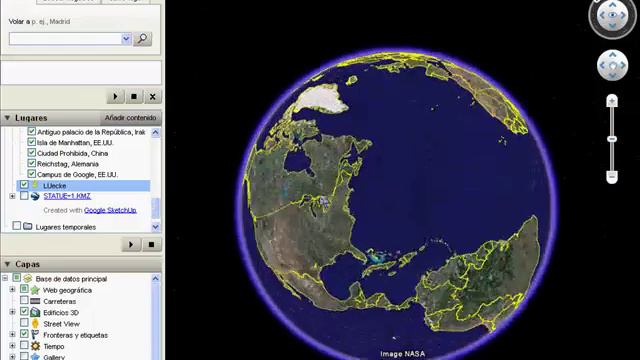Viewport: 640px width, 360px height.
Task: Click the Lugares temporales folder icon
Action: click(x=28, y=226)
